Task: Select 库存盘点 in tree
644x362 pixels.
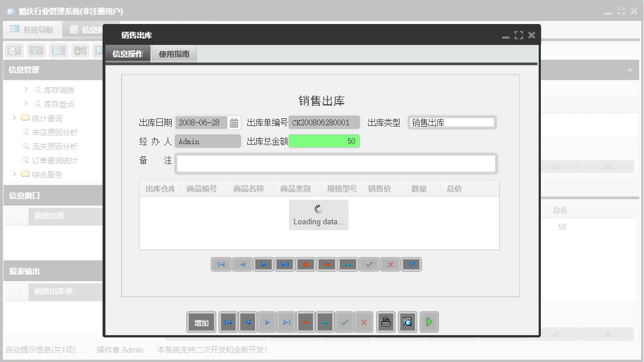Action: tap(59, 104)
